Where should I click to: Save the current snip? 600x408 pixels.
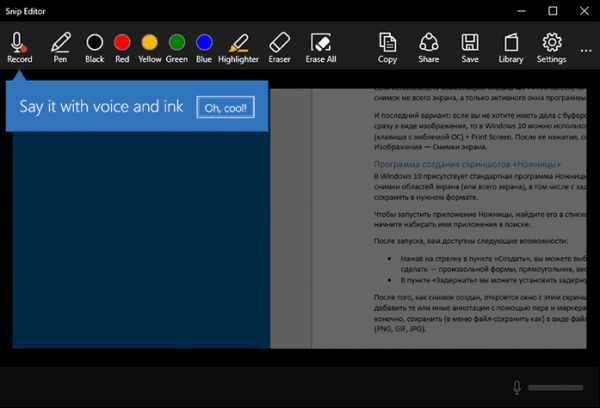(x=469, y=46)
